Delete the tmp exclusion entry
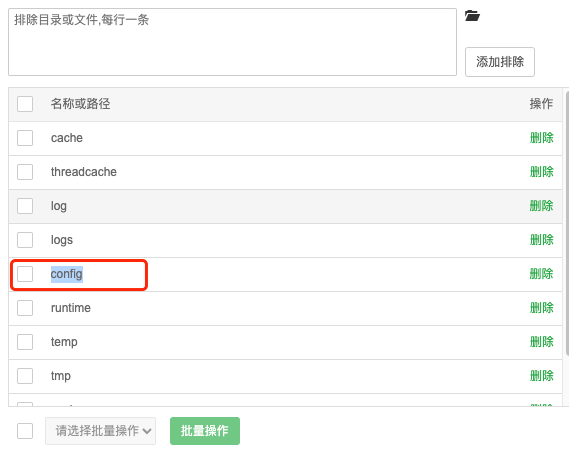This screenshot has height=465, width=569. pyautogui.click(x=541, y=376)
